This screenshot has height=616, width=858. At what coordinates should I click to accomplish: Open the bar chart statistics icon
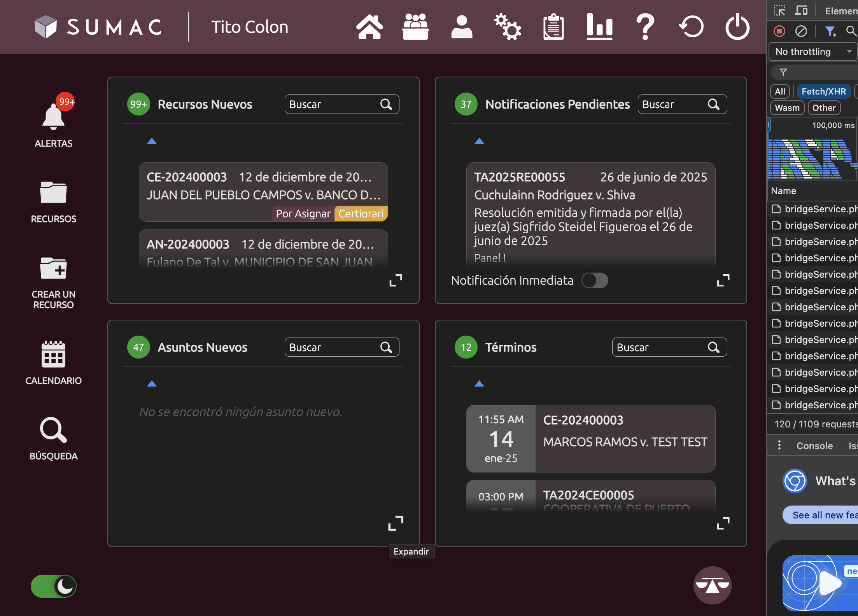coord(599,27)
